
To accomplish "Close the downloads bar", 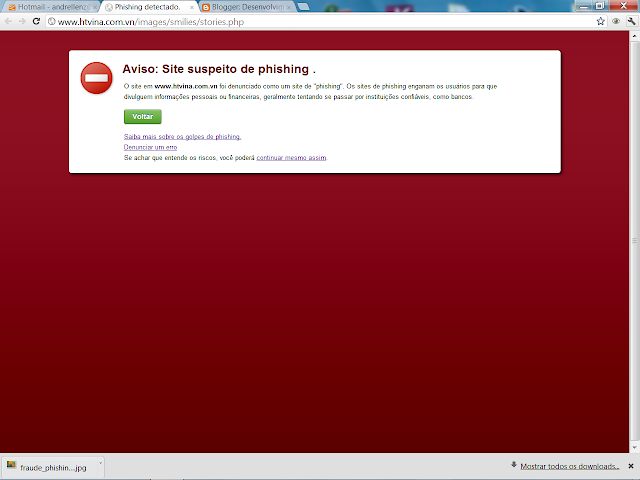I will point(631,466).
